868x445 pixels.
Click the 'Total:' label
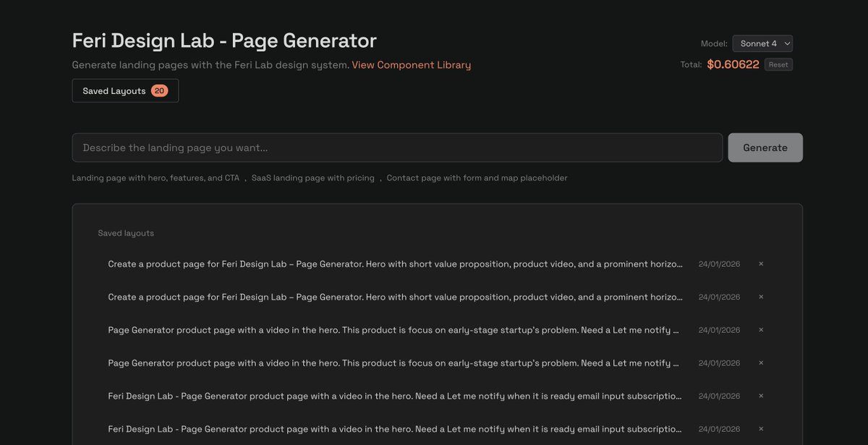[x=691, y=64]
